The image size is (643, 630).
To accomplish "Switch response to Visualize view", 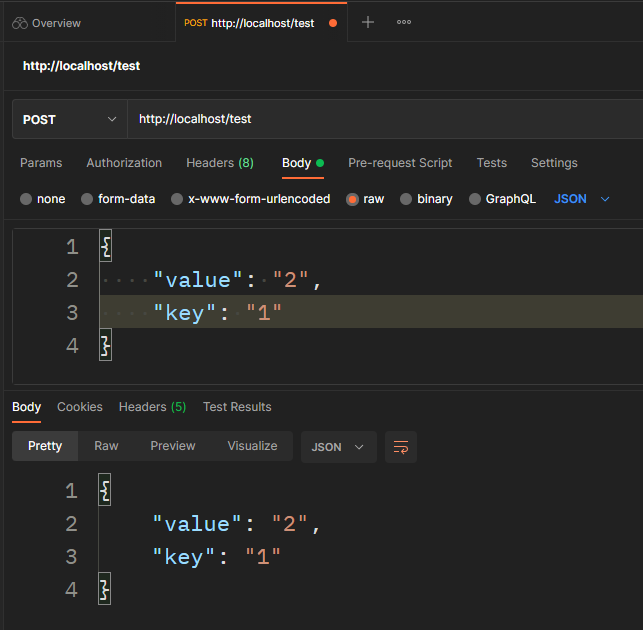I will 252,446.
